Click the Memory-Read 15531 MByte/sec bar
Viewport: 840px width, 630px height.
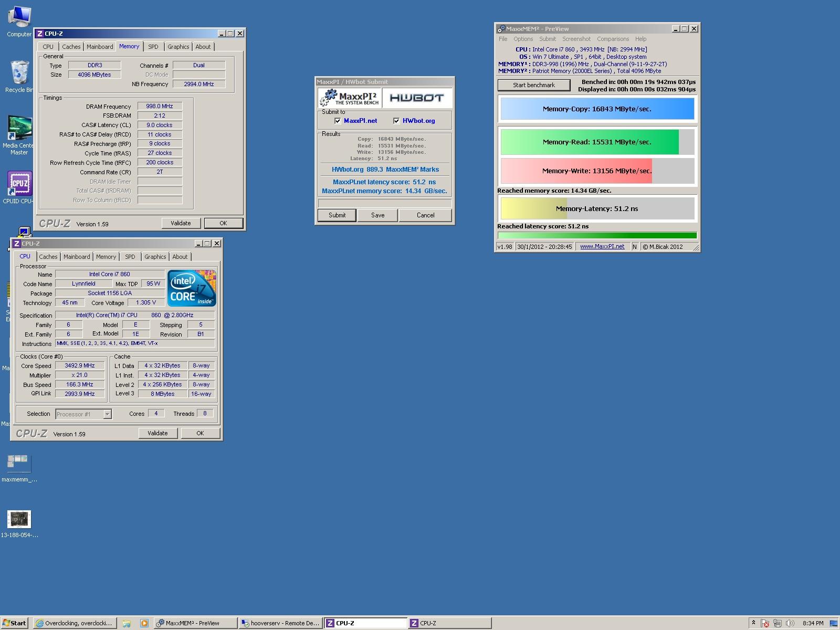[x=597, y=142]
